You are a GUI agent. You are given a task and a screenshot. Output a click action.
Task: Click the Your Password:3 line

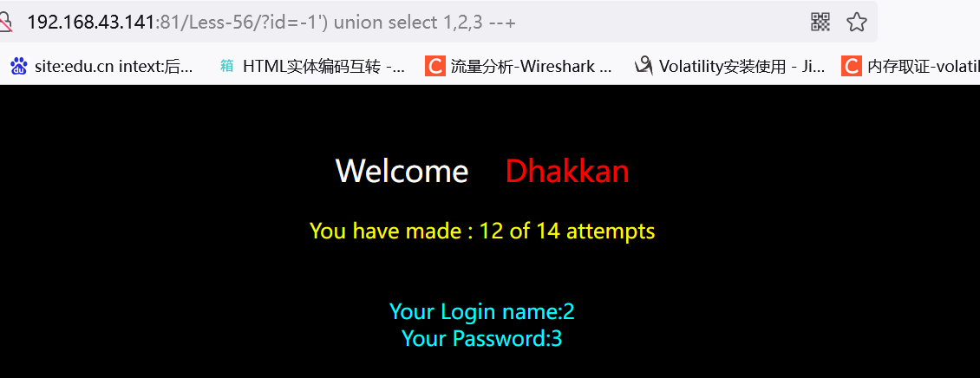[482, 339]
